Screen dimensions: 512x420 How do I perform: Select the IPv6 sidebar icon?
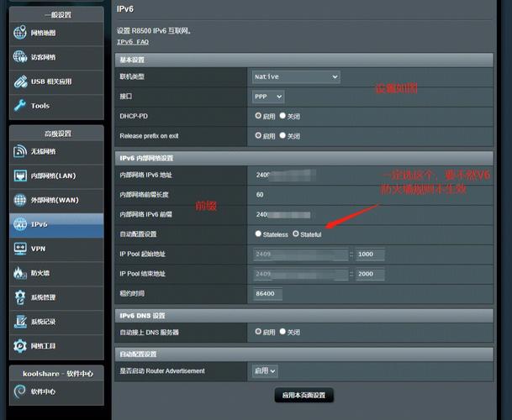point(20,224)
